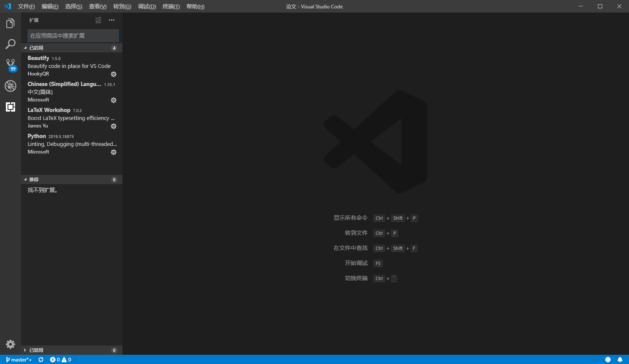Click Python version 2019.5.18875 text
Viewport: 629px width, 364px height.
(61, 137)
